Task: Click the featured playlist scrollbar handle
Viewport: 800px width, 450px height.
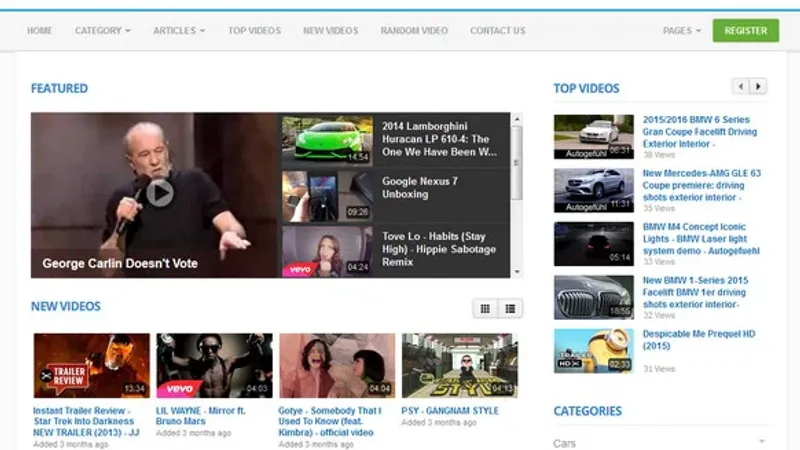Action: click(x=517, y=163)
